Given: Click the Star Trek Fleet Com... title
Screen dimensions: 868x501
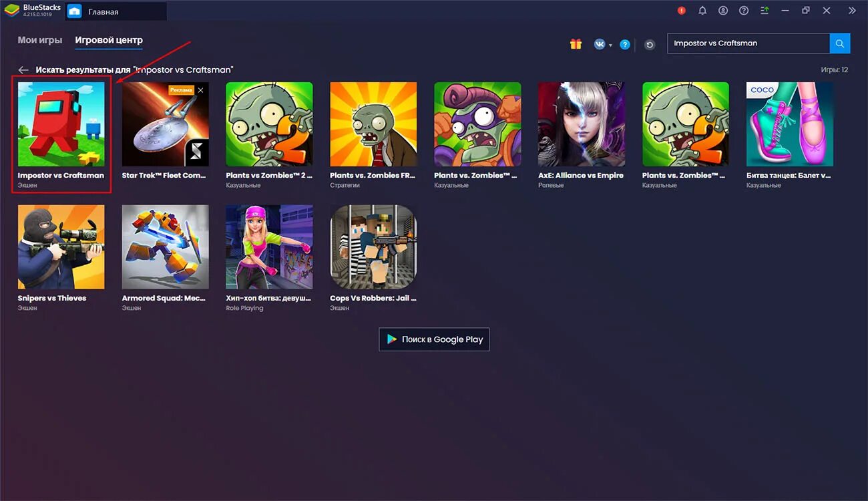Looking at the screenshot, I should [164, 176].
